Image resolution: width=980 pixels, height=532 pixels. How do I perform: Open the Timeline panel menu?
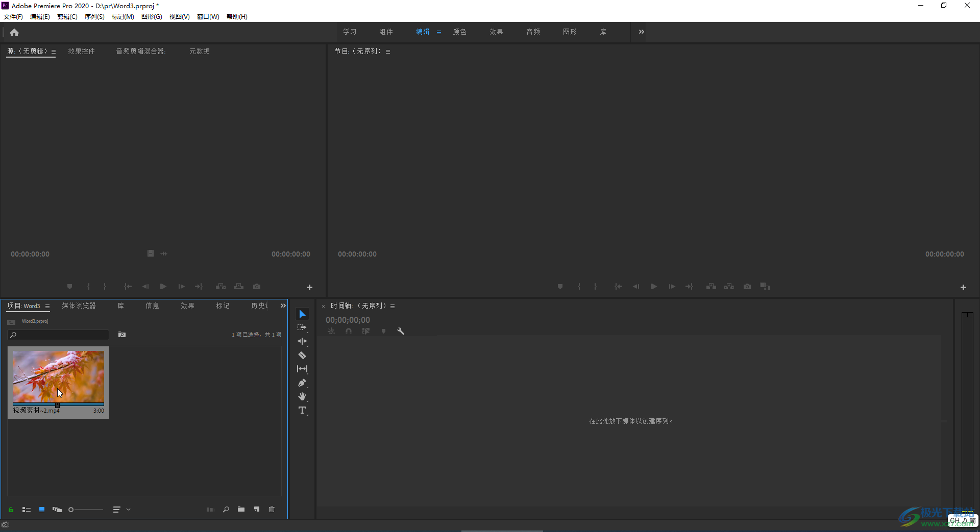(393, 306)
